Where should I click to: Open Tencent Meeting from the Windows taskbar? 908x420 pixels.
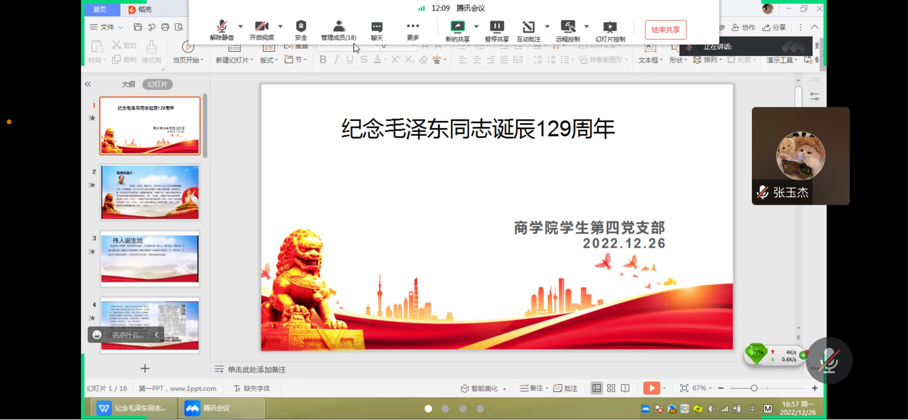point(208,408)
